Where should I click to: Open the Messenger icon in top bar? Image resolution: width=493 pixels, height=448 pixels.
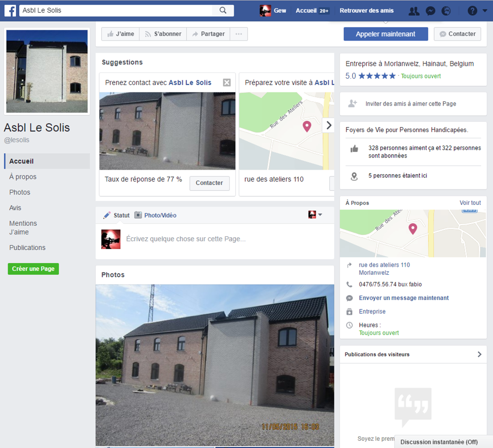(x=430, y=11)
